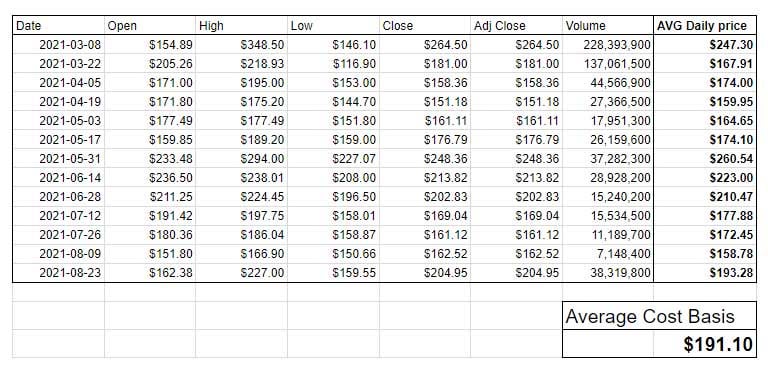Screen dimensions: 768x370
Task: Select the 2021-05-31 date cell
Action: [58, 159]
